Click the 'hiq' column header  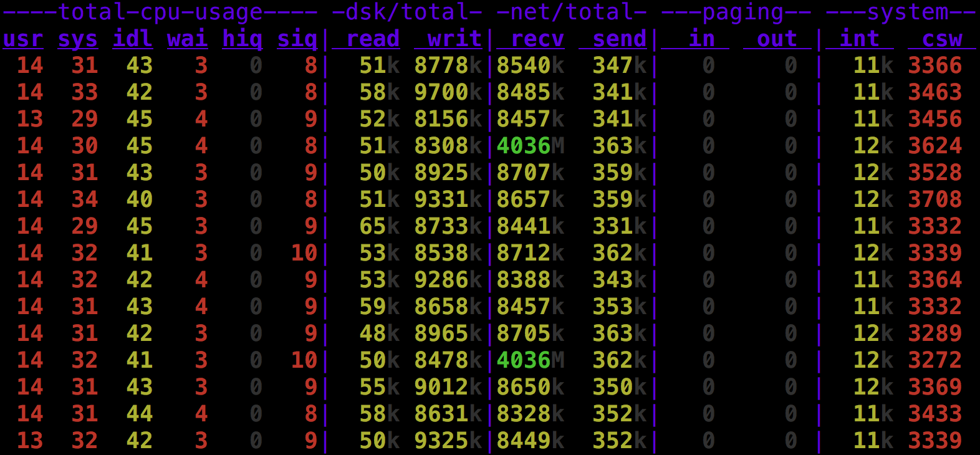click(243, 39)
